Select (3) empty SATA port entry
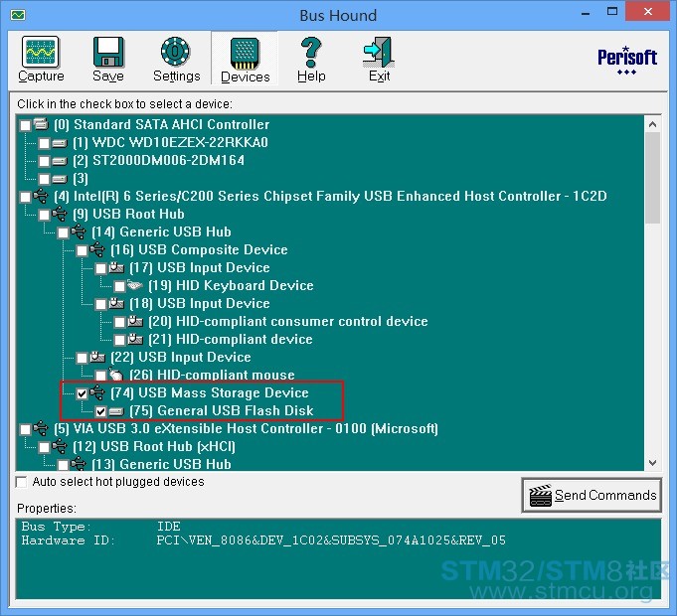 point(81,179)
